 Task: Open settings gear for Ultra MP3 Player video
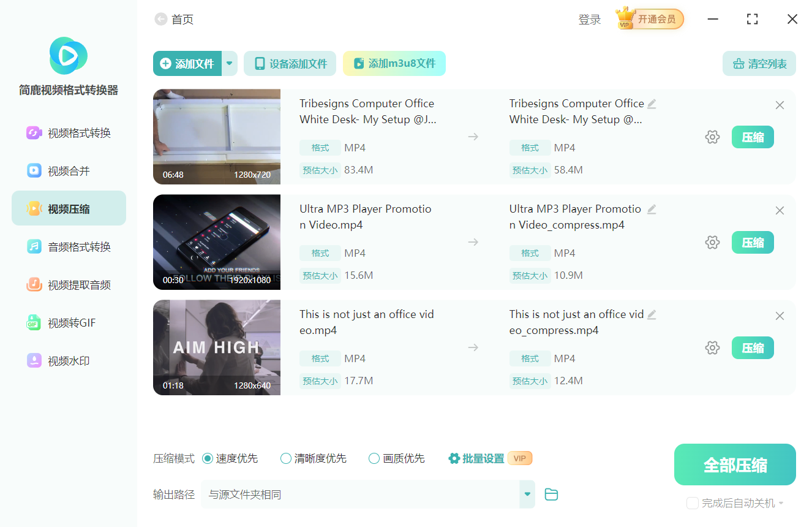(712, 243)
